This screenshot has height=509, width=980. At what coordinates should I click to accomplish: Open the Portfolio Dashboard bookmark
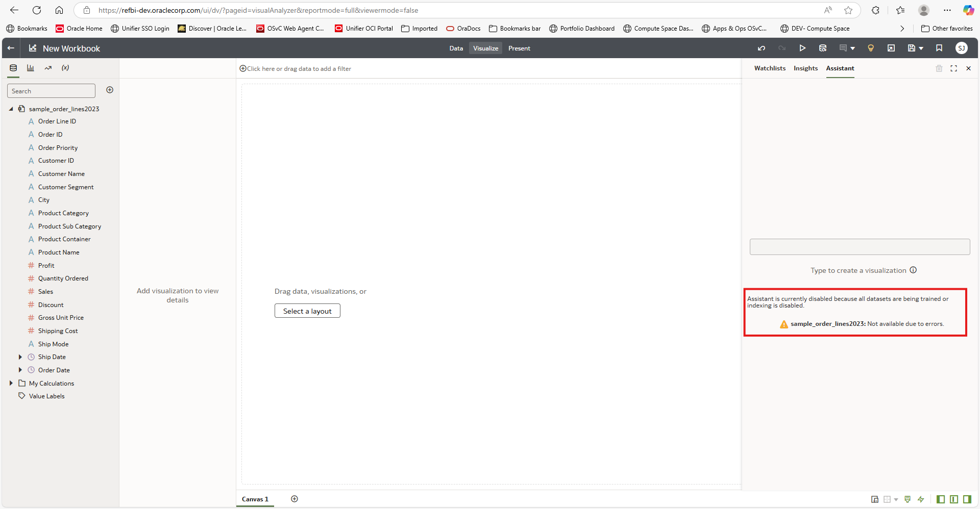click(x=582, y=29)
